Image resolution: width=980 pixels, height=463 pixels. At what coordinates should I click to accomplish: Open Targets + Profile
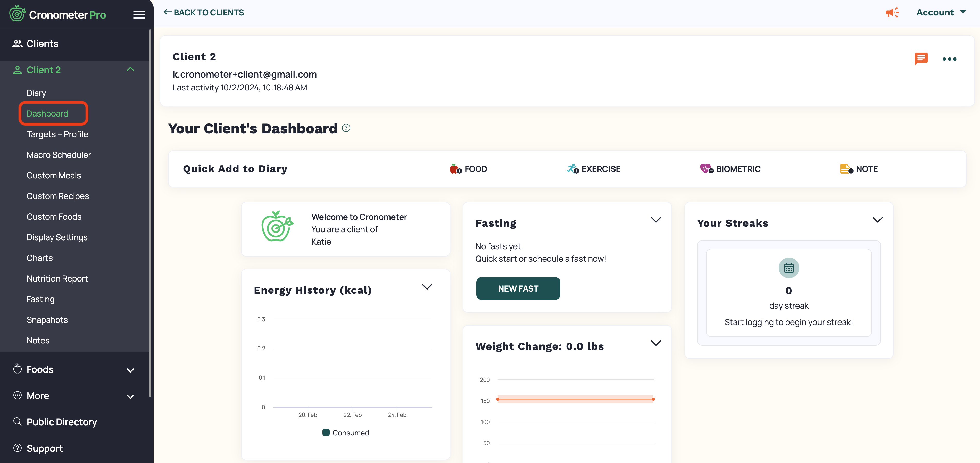click(x=57, y=134)
